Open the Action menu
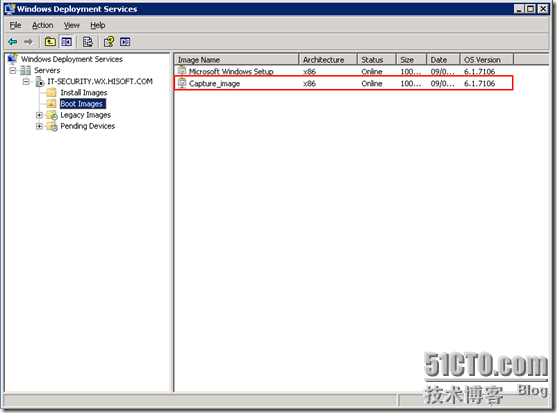The image size is (557, 413). [43, 25]
